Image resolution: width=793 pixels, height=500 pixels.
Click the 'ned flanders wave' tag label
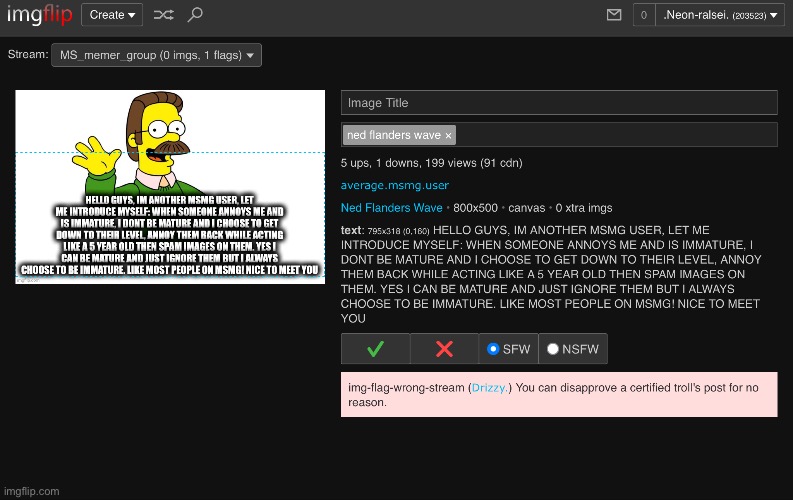point(393,135)
